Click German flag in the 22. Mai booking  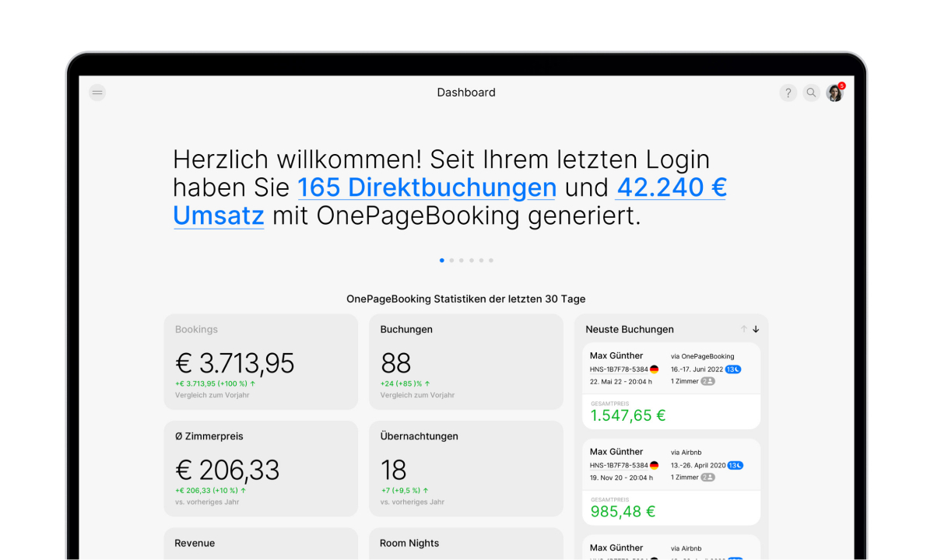[654, 369]
